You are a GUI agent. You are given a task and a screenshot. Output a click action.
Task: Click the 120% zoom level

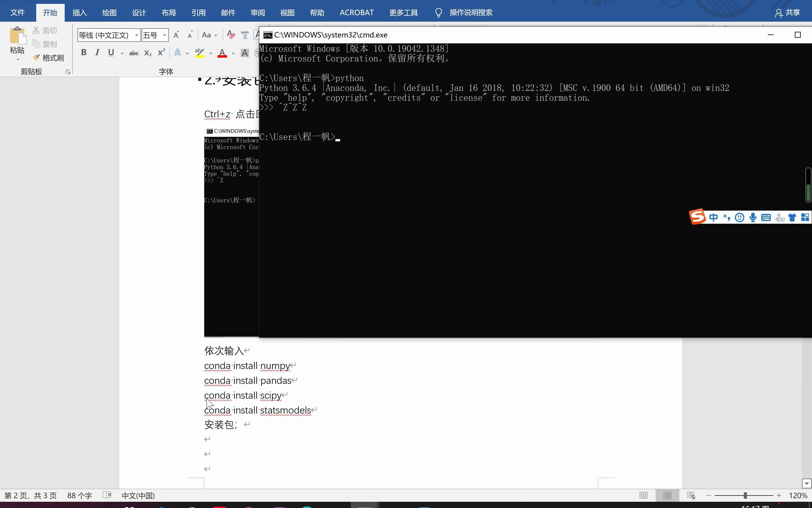798,496
